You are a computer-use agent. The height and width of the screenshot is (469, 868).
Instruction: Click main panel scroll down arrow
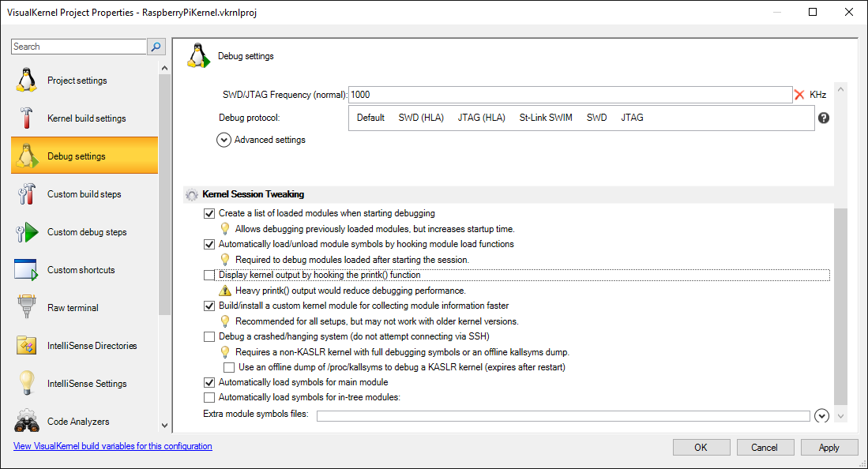(x=840, y=416)
